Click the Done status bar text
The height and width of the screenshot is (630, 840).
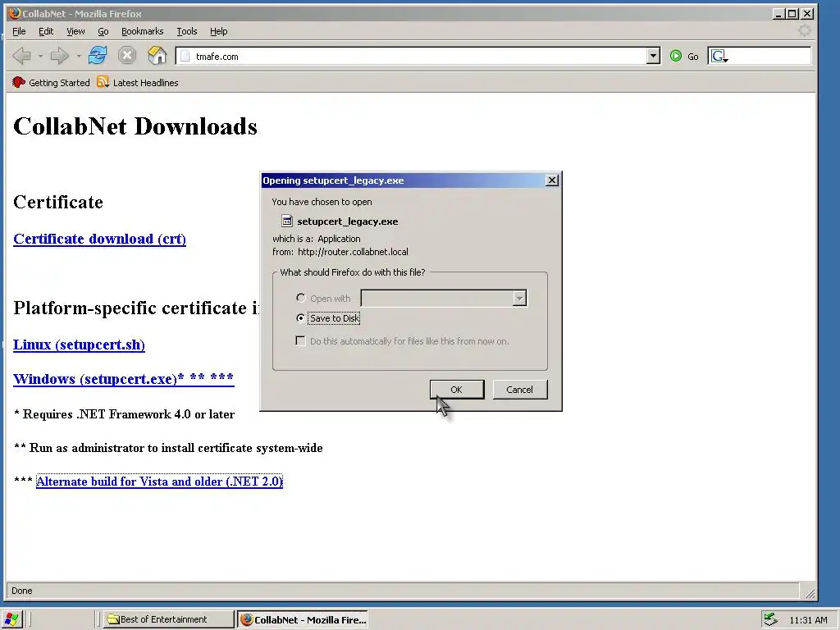tap(22, 591)
